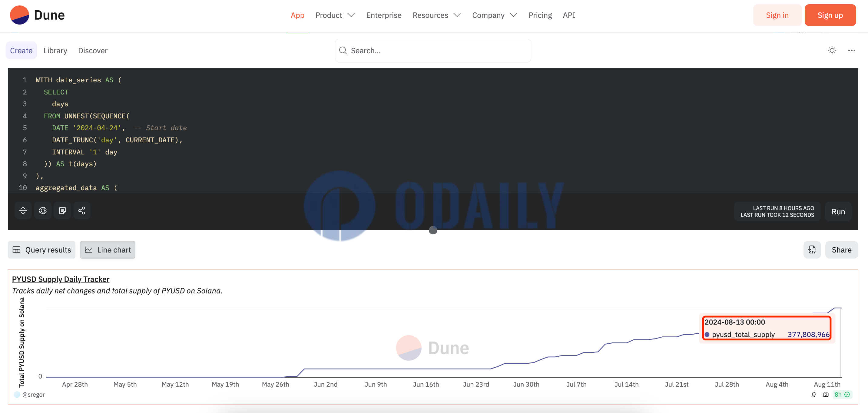868x413 pixels.
Task: Click the camera screenshot icon below chart
Action: coord(826,395)
